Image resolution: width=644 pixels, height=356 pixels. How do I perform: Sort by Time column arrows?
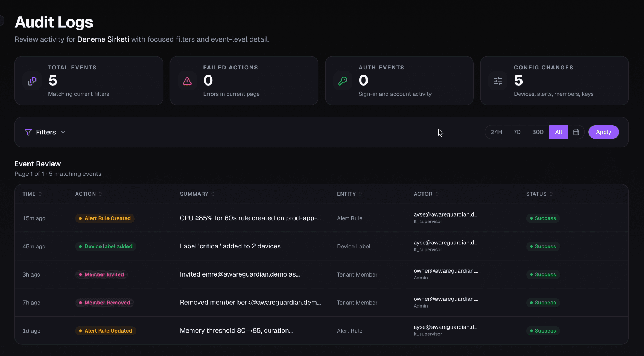pyautogui.click(x=40, y=194)
